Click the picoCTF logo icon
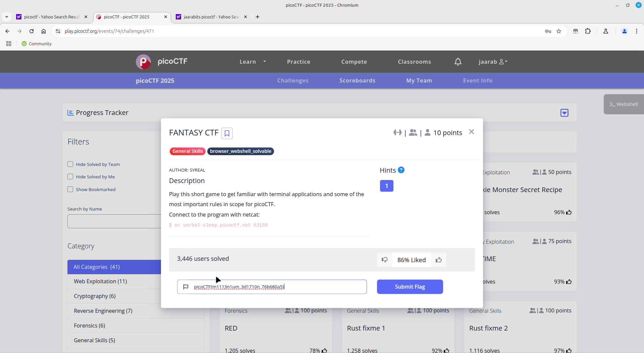This screenshot has width=644, height=353. coord(144,62)
